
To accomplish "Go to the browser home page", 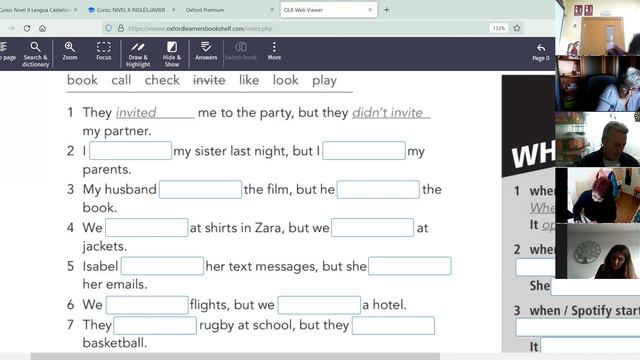I will pyautogui.click(x=42, y=28).
